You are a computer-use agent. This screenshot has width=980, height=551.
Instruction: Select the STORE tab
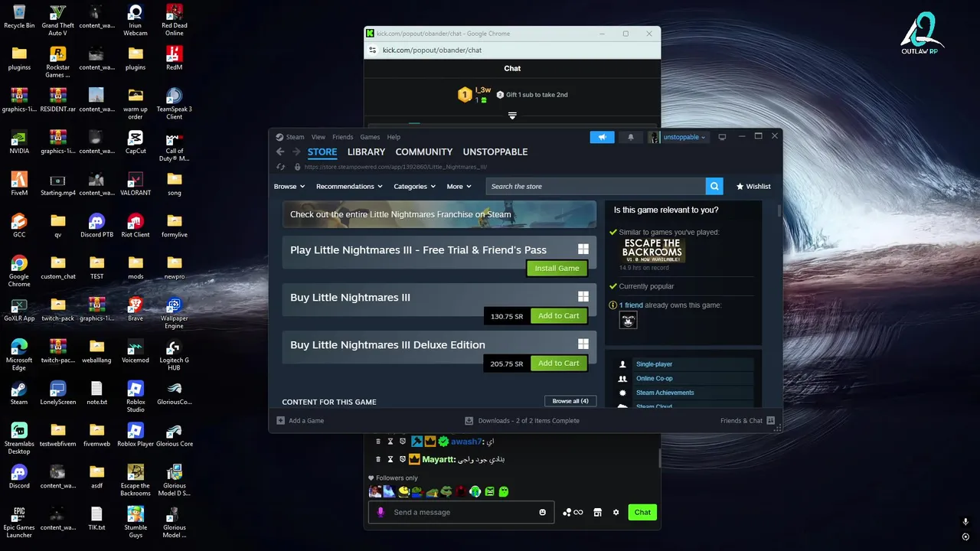tap(322, 152)
